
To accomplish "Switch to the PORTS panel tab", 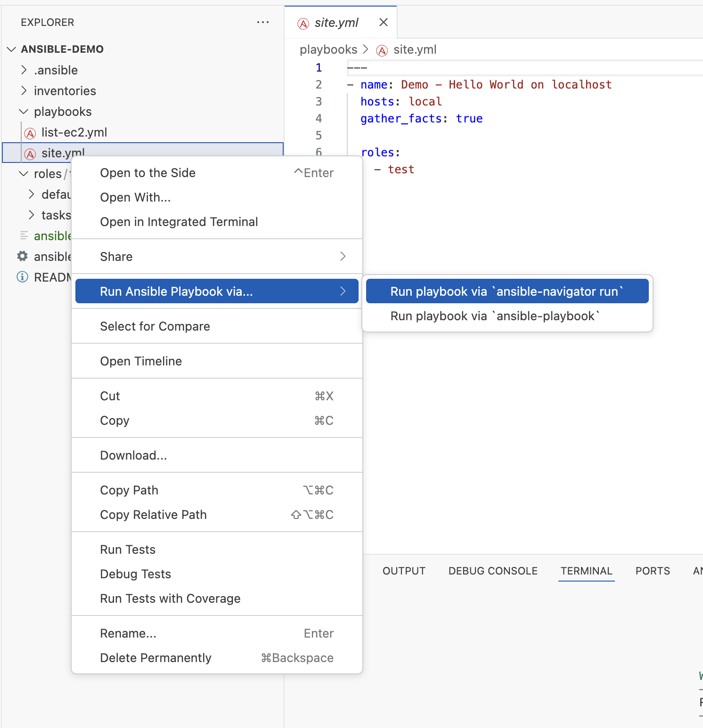I will pyautogui.click(x=653, y=571).
